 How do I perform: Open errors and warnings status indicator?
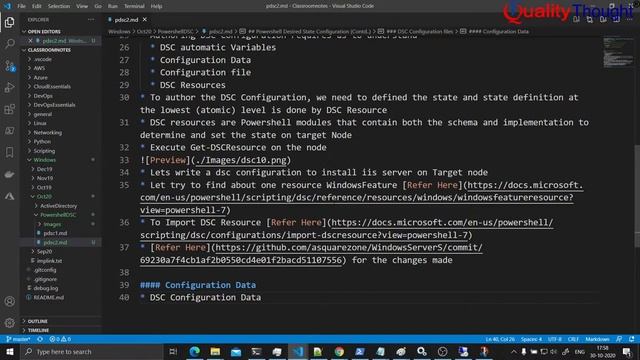click(60, 339)
